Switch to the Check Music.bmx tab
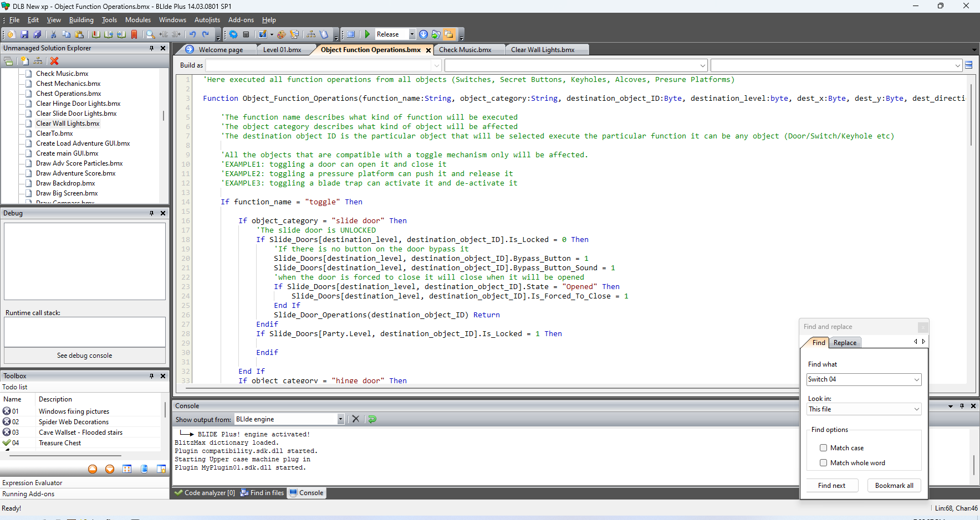The width and height of the screenshot is (980, 520). (465, 50)
